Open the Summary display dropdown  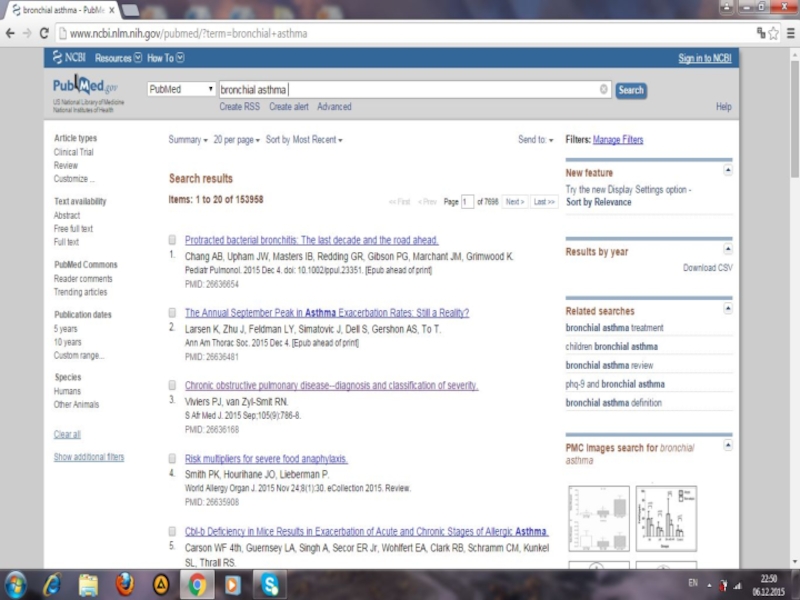[188, 139]
